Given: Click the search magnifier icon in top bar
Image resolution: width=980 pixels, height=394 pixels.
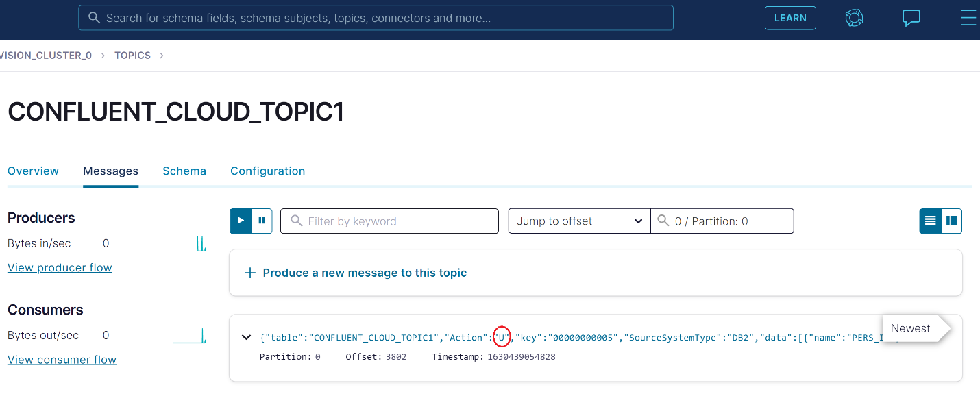Looking at the screenshot, I should (95, 18).
